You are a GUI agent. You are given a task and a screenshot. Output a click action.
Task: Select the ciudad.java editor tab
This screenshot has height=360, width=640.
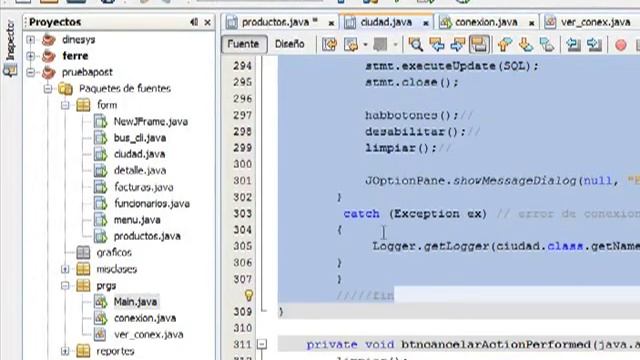(x=386, y=22)
